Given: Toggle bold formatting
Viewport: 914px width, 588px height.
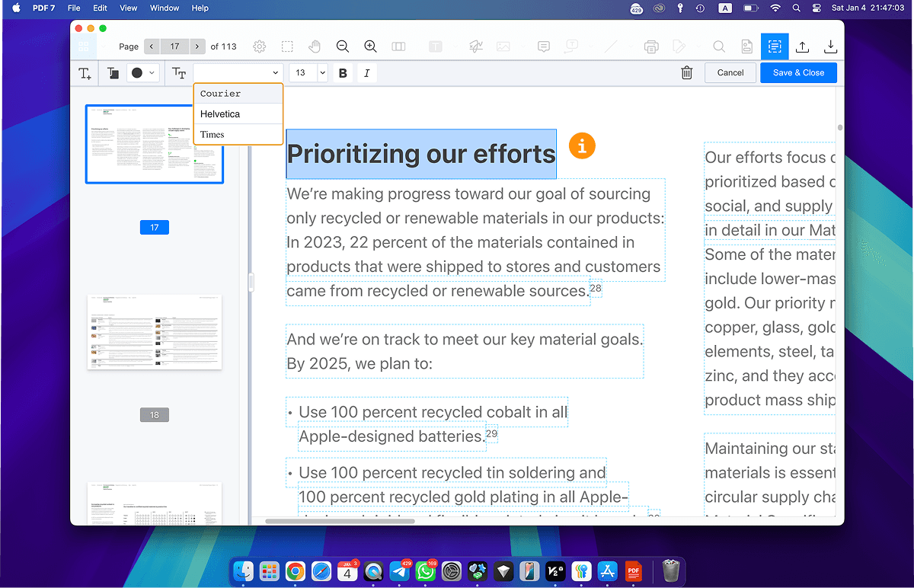Looking at the screenshot, I should click(x=343, y=73).
